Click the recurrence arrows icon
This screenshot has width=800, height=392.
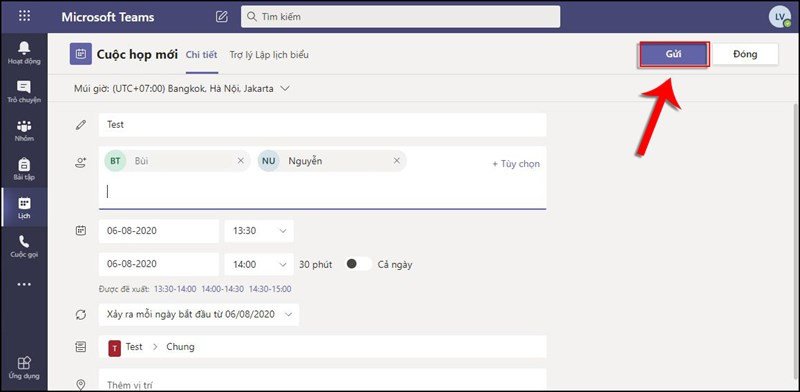pyautogui.click(x=81, y=314)
